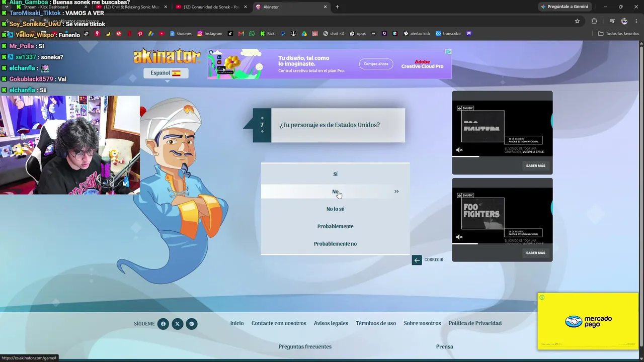Switch to the Chill & Relaxing Sonic Music tab
The height and width of the screenshot is (362, 644).
pyautogui.click(x=131, y=7)
